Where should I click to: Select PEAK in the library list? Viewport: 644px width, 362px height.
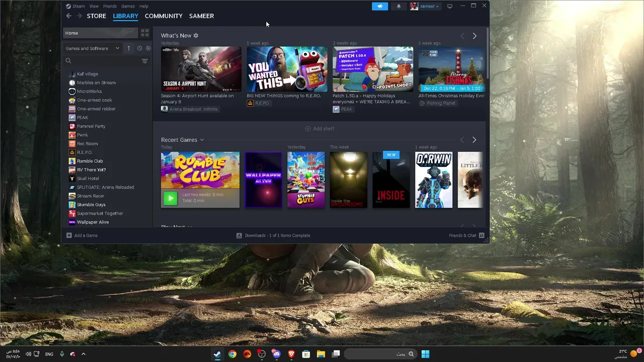[83, 117]
